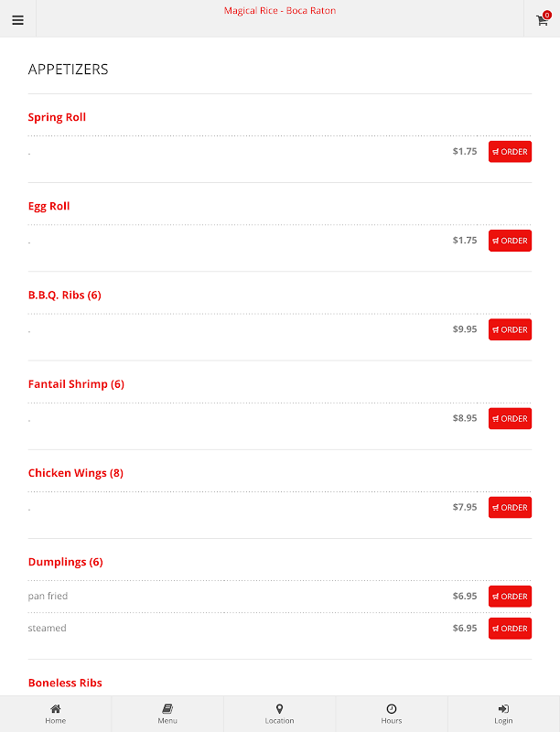Open the Spring Roll item heading
The image size is (560, 732).
tap(57, 117)
